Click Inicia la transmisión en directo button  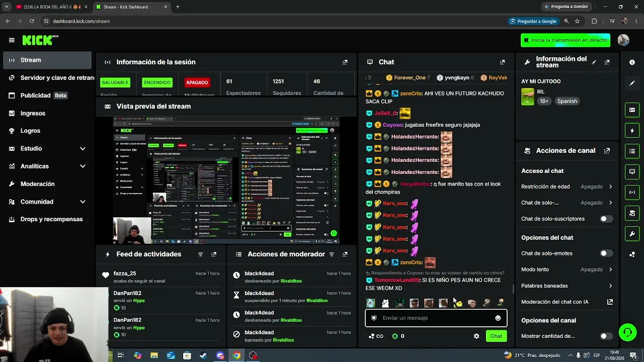click(x=566, y=40)
